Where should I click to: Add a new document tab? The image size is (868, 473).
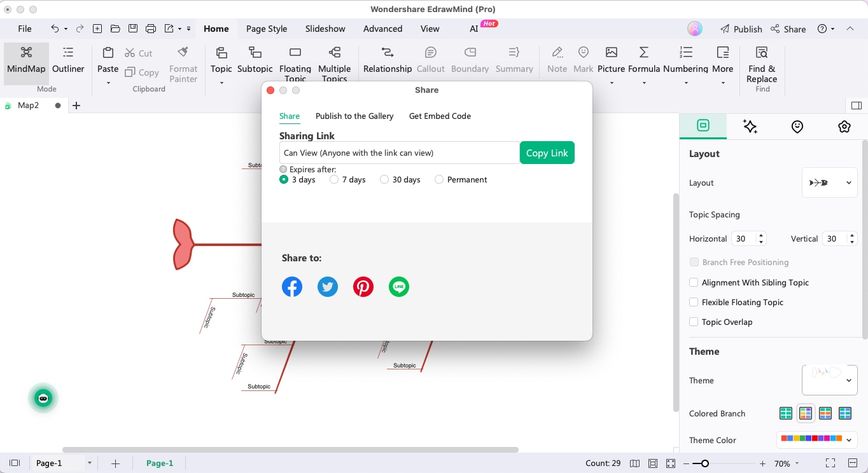[x=76, y=106]
